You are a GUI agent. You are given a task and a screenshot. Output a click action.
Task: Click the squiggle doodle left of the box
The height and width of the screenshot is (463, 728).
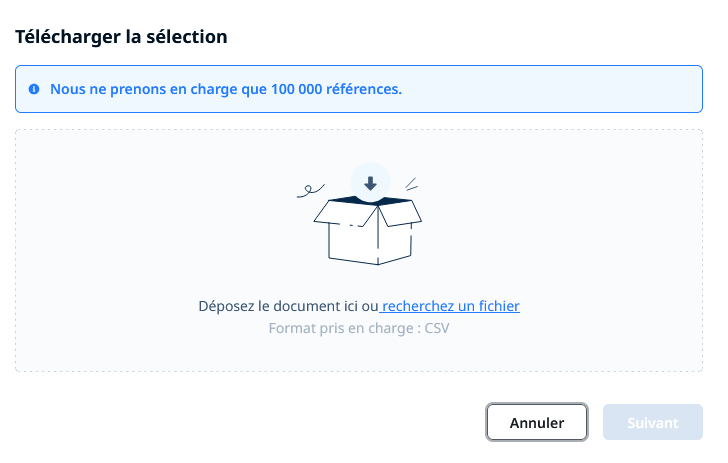[x=311, y=190]
